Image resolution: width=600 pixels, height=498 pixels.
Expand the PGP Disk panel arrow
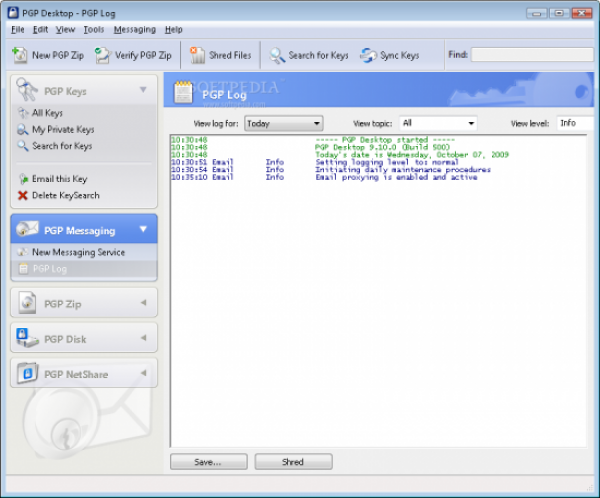tap(144, 338)
